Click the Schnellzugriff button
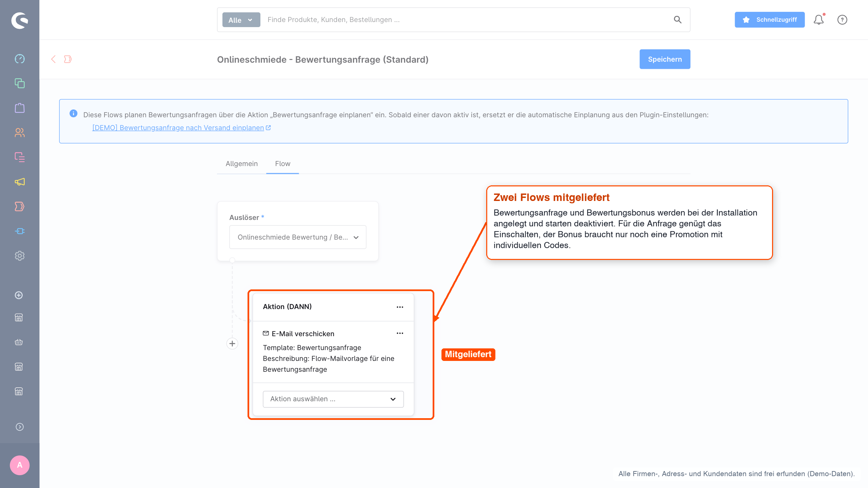This screenshot has width=868, height=488. (x=770, y=20)
